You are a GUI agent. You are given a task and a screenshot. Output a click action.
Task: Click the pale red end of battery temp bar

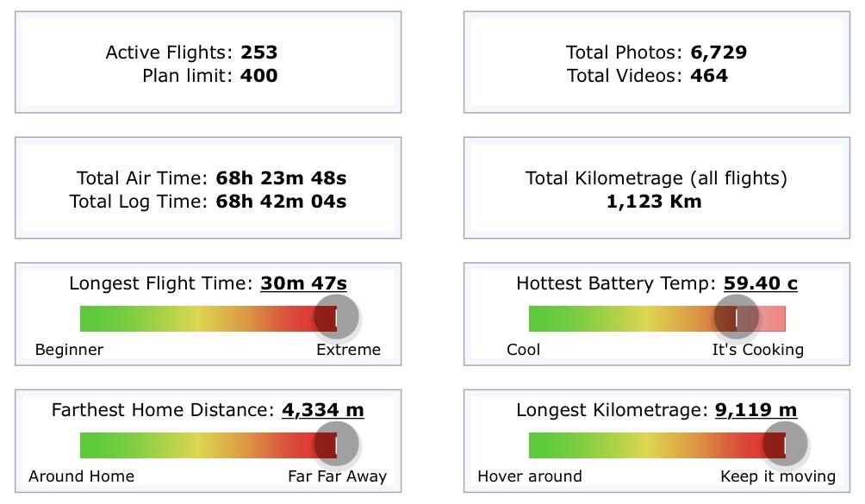click(772, 319)
